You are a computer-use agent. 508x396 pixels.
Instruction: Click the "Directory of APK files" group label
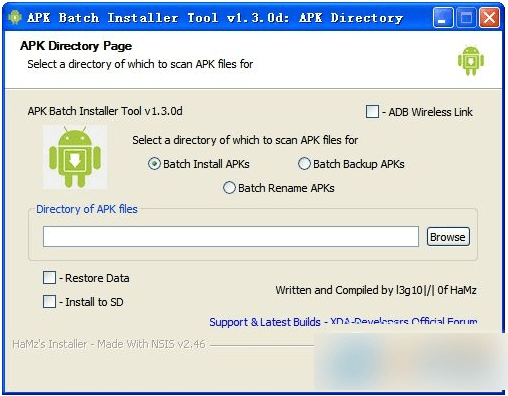coord(87,209)
